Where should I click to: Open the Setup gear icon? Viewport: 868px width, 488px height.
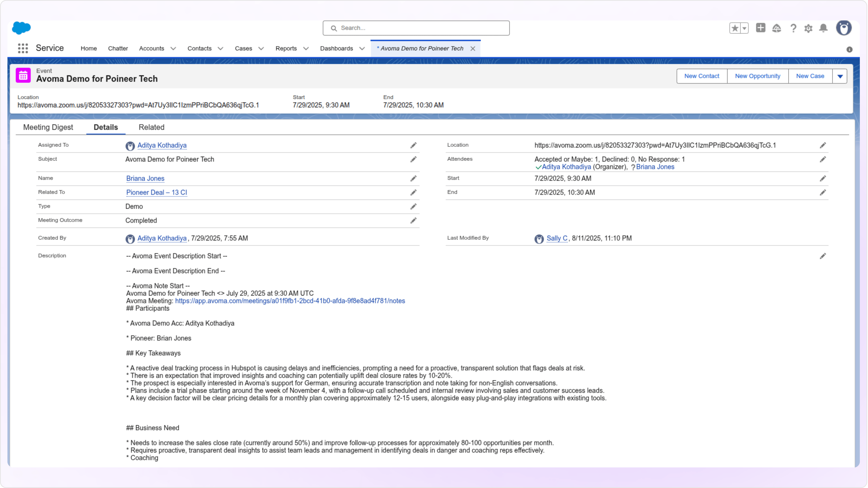coord(808,28)
